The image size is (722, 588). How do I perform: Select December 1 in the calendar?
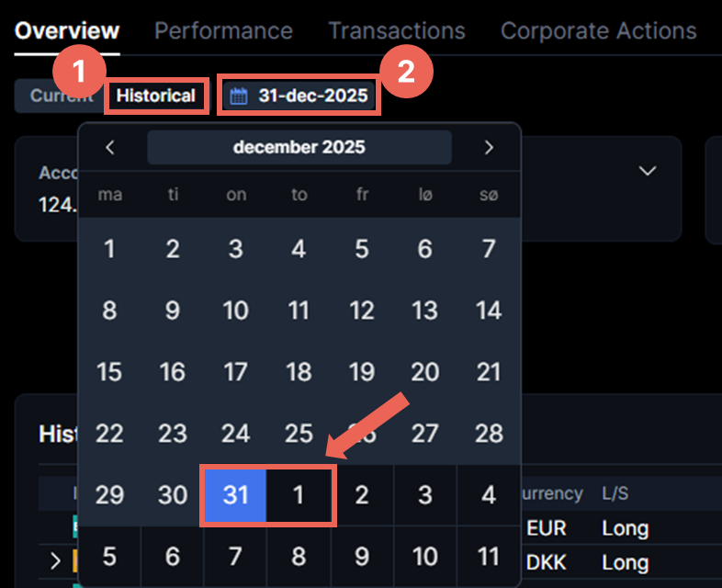[109, 249]
